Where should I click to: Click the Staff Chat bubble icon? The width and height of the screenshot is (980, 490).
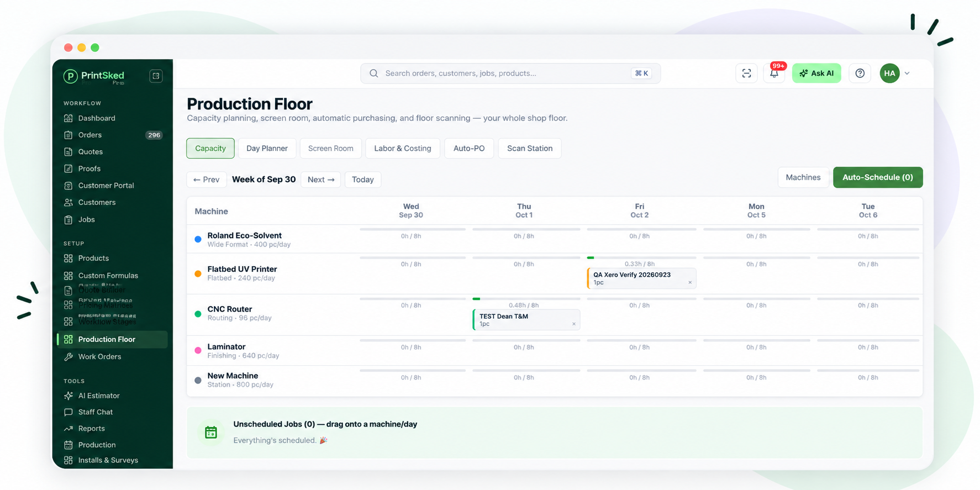69,412
